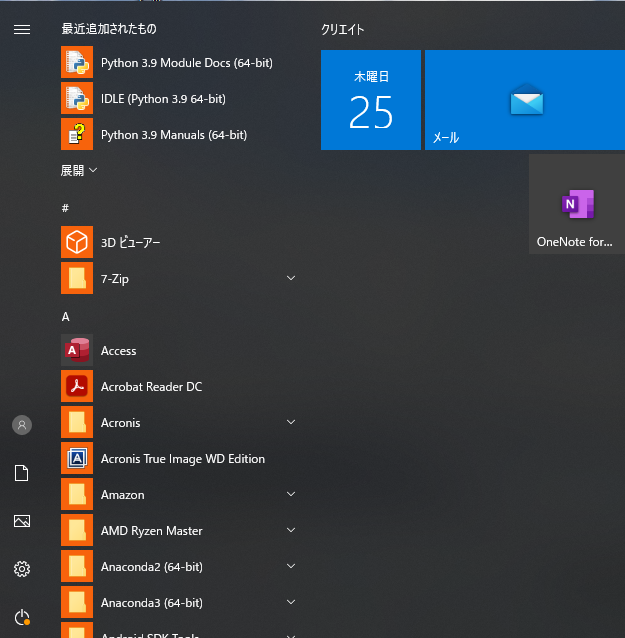625x638 pixels.
Task: Select Acronis True Image WD Edition label
Action: click(183, 459)
